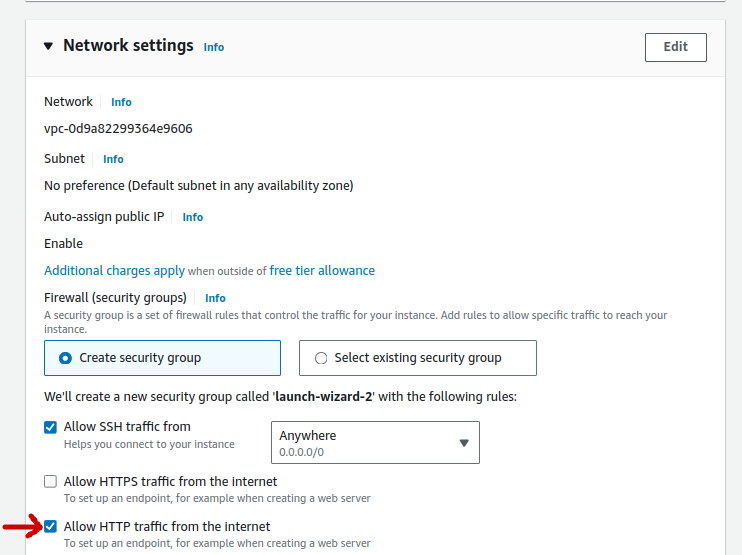Open the Info link next to Subnet

pyautogui.click(x=113, y=159)
